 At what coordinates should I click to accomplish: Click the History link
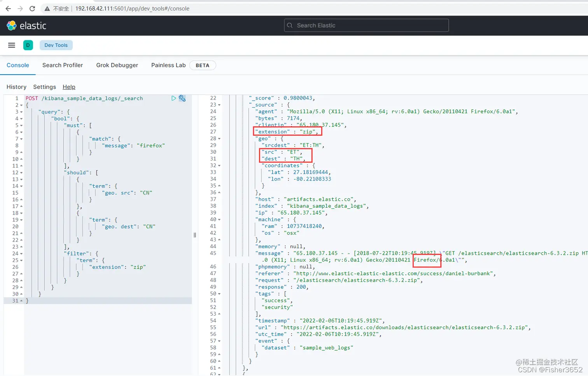16,87
